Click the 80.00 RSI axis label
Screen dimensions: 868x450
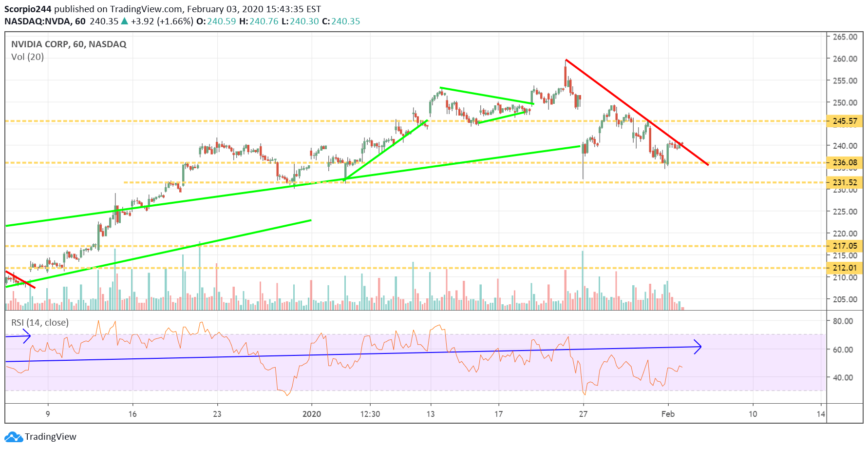(x=843, y=321)
